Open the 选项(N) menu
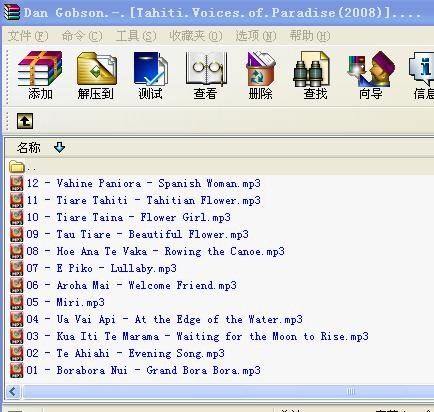Screen dimensions: 434x412 [x=256, y=36]
